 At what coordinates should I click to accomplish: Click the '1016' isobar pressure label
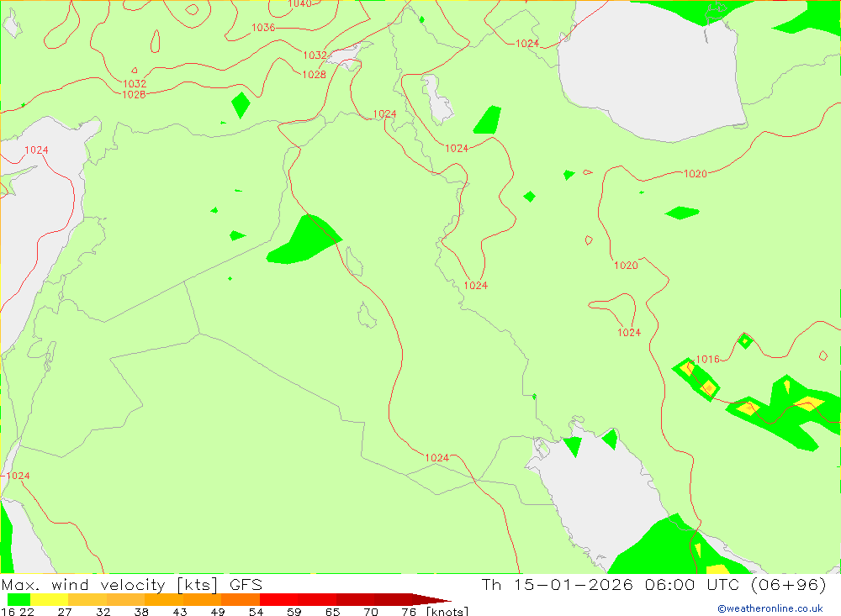click(x=708, y=359)
